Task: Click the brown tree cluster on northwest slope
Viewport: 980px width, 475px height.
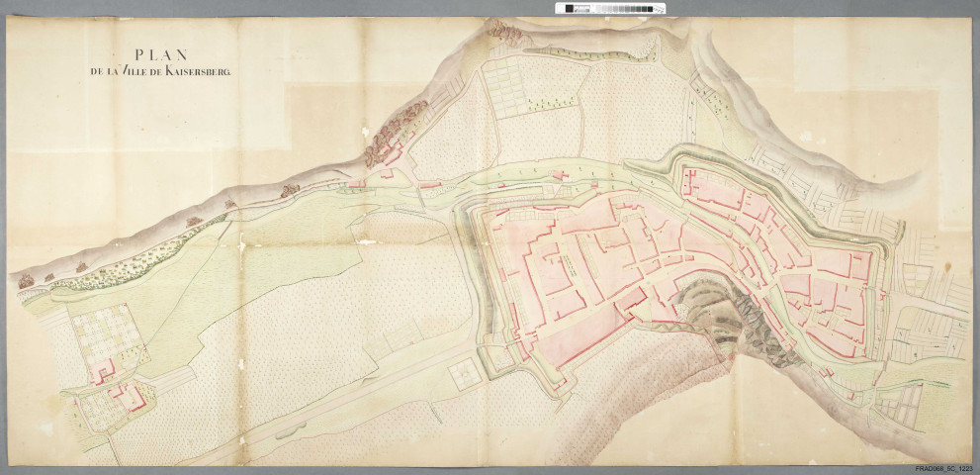Action: (393, 133)
